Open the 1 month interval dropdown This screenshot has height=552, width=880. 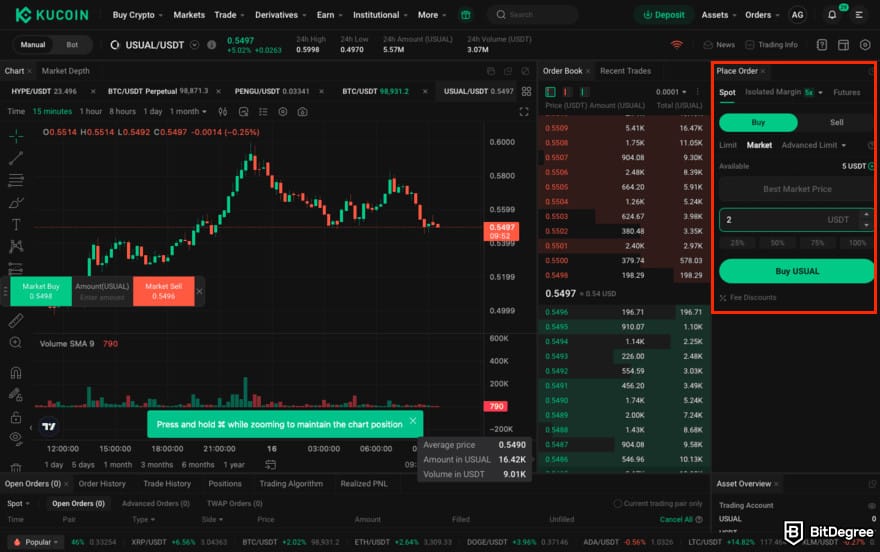tap(188, 111)
